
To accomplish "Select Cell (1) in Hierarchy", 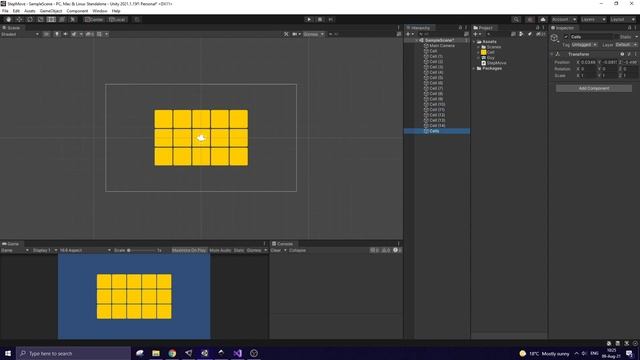I will [x=436, y=56].
